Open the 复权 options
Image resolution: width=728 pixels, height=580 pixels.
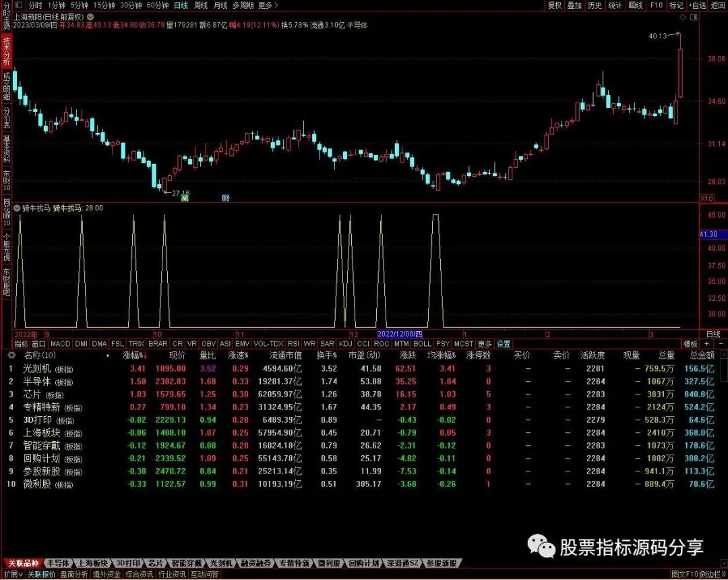[x=554, y=5]
